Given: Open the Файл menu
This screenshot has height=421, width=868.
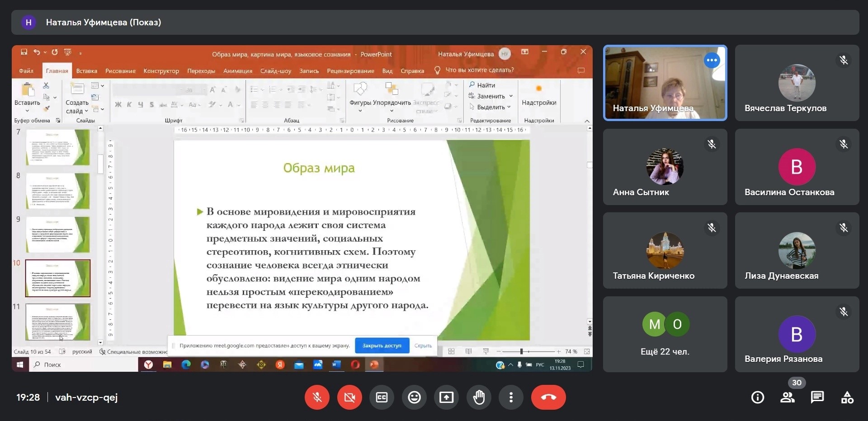Looking at the screenshot, I should (x=26, y=71).
